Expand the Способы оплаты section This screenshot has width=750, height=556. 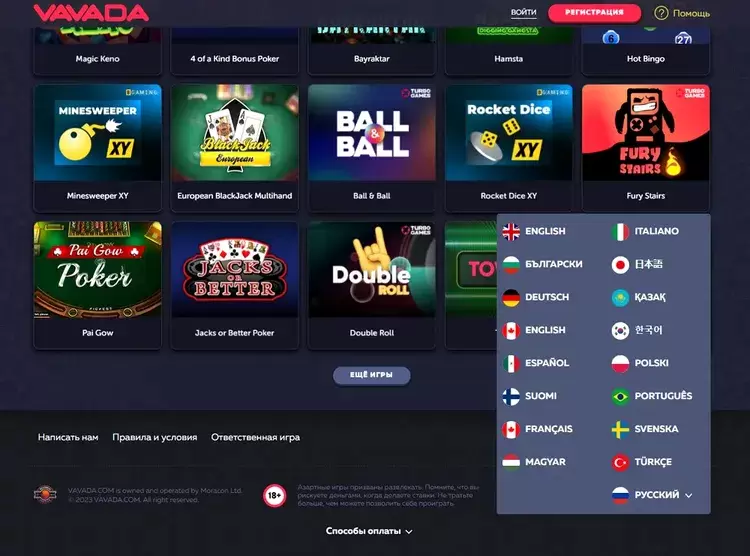coord(369,531)
